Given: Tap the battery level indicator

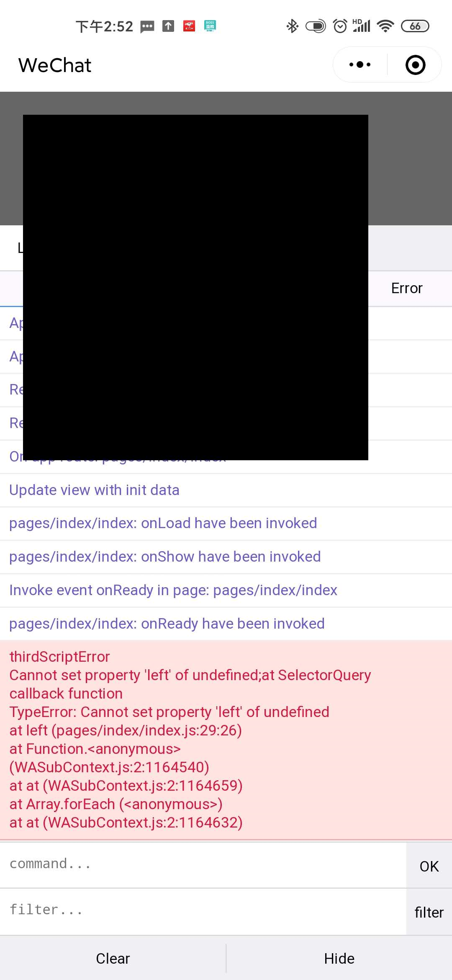Looking at the screenshot, I should tap(415, 26).
